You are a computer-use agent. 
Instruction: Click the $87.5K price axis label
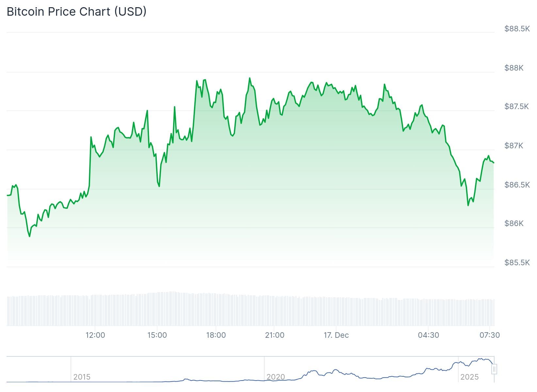point(516,106)
